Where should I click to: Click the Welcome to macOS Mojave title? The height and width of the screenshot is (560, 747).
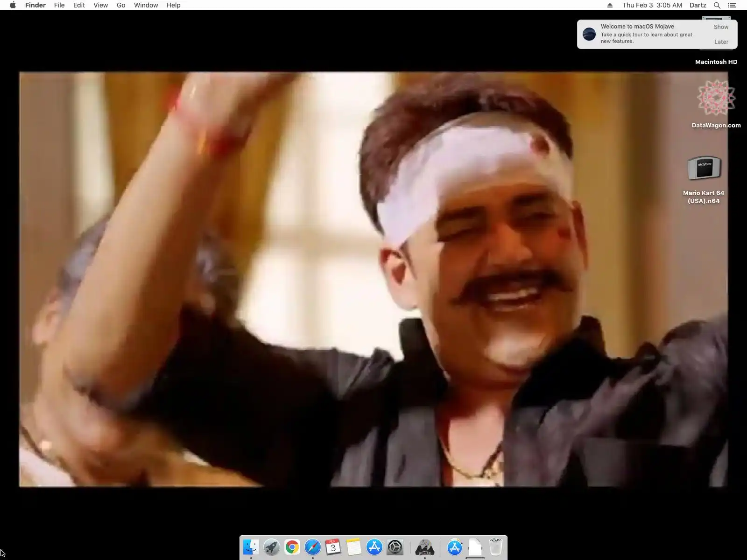click(x=637, y=27)
